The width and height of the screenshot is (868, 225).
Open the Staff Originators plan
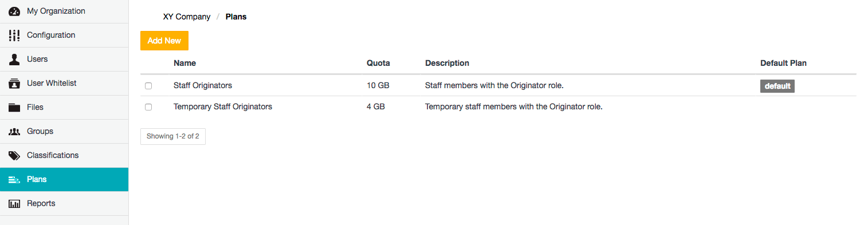point(203,85)
